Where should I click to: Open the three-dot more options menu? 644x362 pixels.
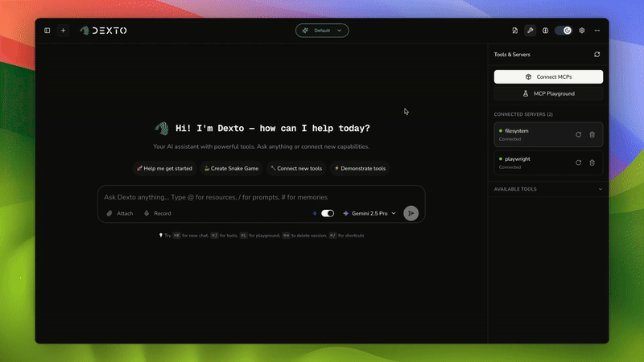point(597,31)
